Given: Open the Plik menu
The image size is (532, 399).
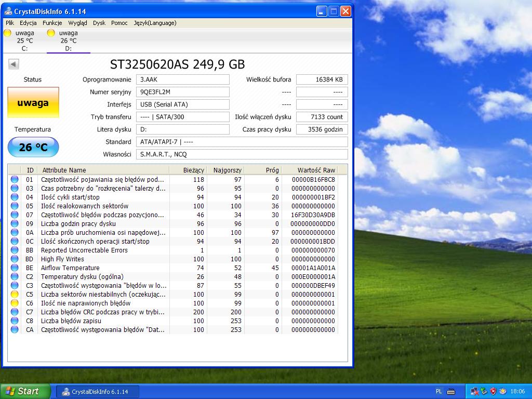Looking at the screenshot, I should click(10, 23).
